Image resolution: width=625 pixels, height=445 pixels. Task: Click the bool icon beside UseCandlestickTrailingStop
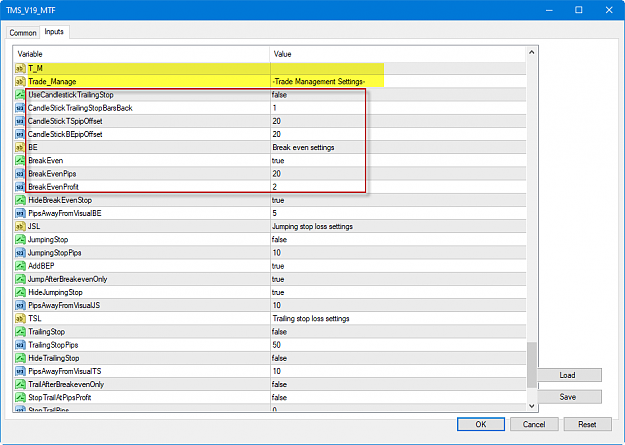tap(20, 95)
